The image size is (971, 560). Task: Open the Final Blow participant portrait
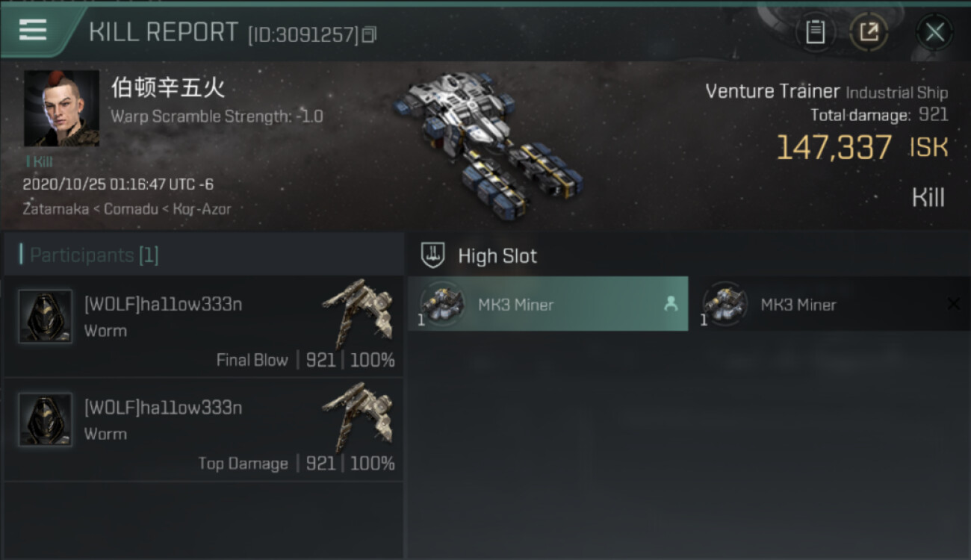46,317
